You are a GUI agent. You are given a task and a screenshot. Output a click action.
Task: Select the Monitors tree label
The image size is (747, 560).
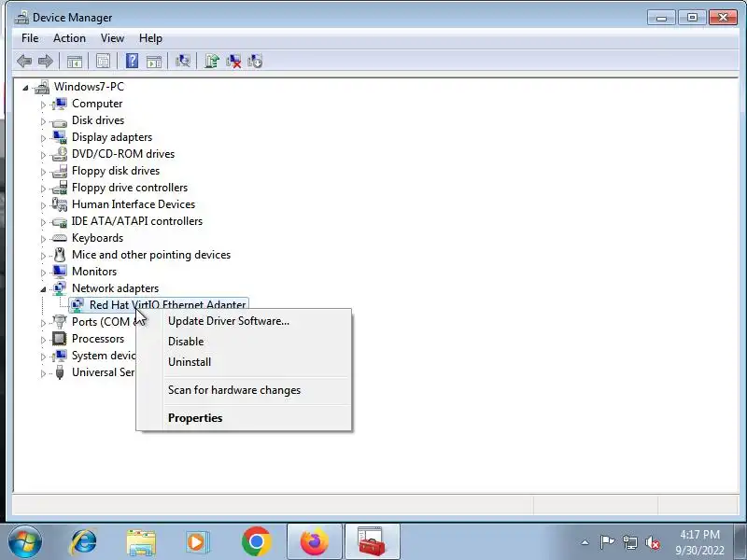coord(94,272)
